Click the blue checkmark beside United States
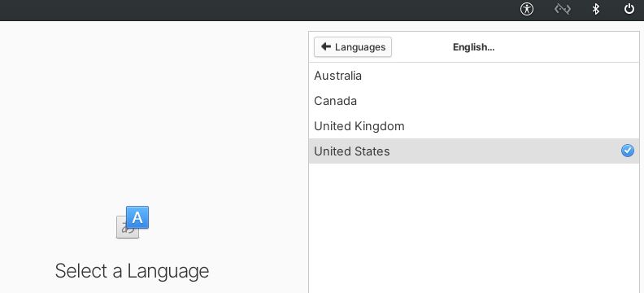This screenshot has width=644, height=293. [627, 151]
